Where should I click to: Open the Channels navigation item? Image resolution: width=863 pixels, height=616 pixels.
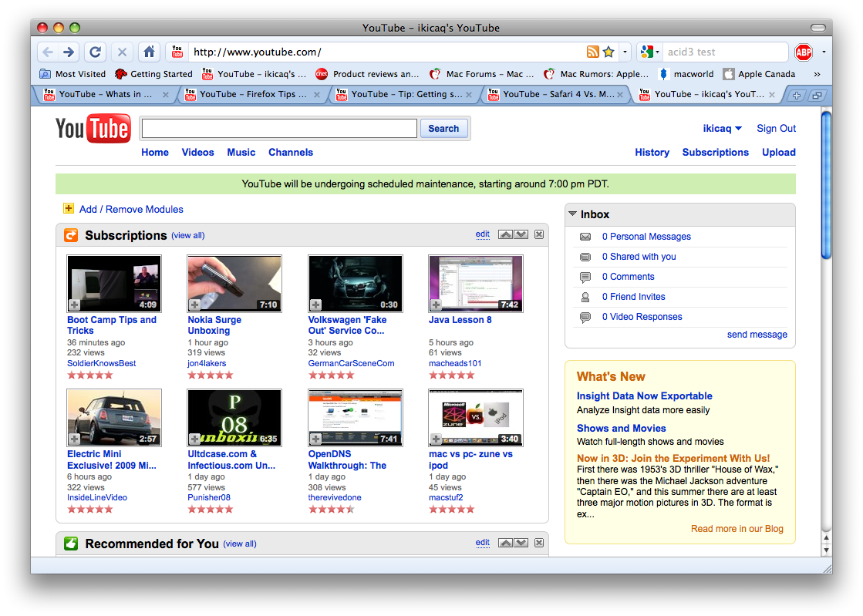291,153
